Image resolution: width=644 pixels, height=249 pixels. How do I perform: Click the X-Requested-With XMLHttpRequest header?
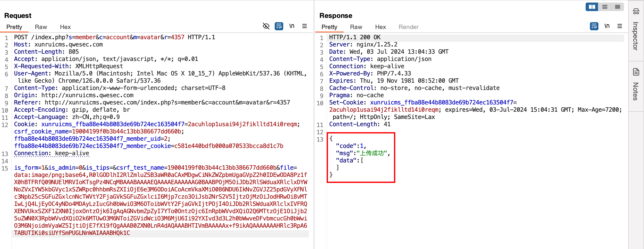pos(69,66)
